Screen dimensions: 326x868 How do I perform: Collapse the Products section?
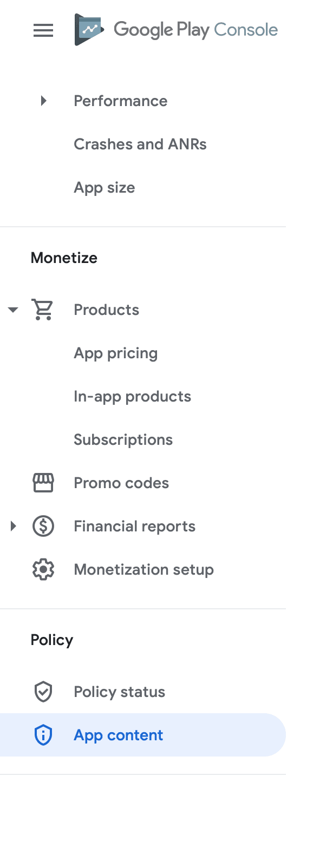click(12, 310)
